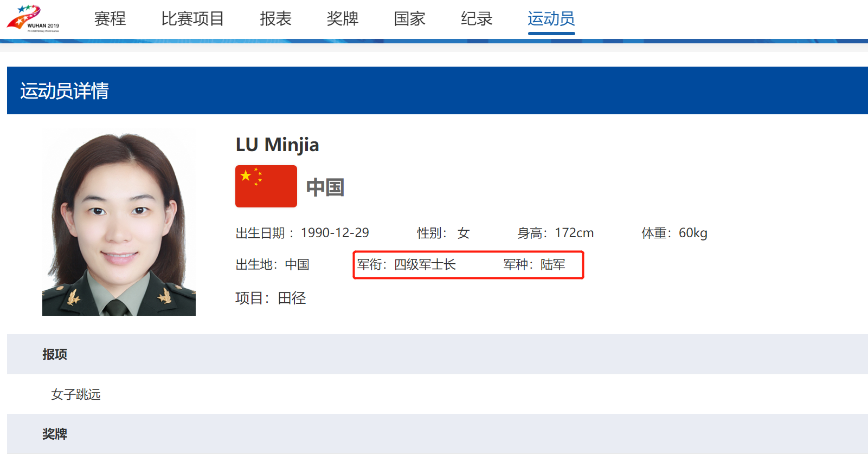Select the 国家 countries tab
This screenshot has height=462, width=868.
(409, 18)
